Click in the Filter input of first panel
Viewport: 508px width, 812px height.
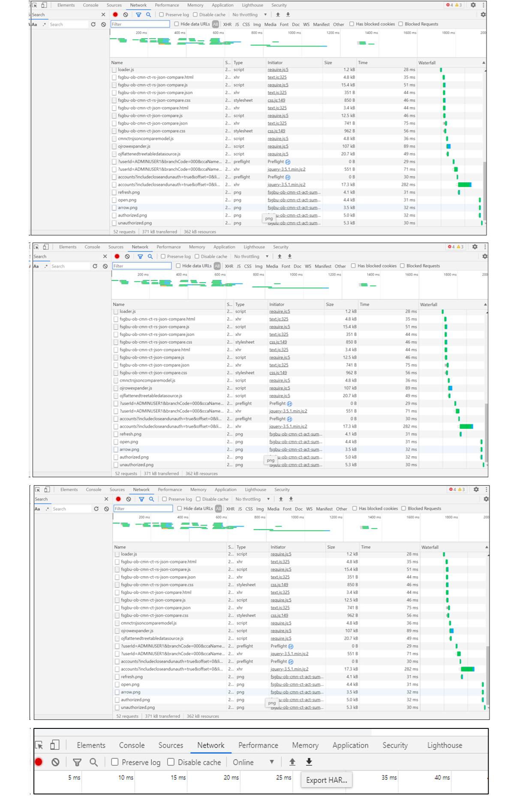click(x=140, y=24)
